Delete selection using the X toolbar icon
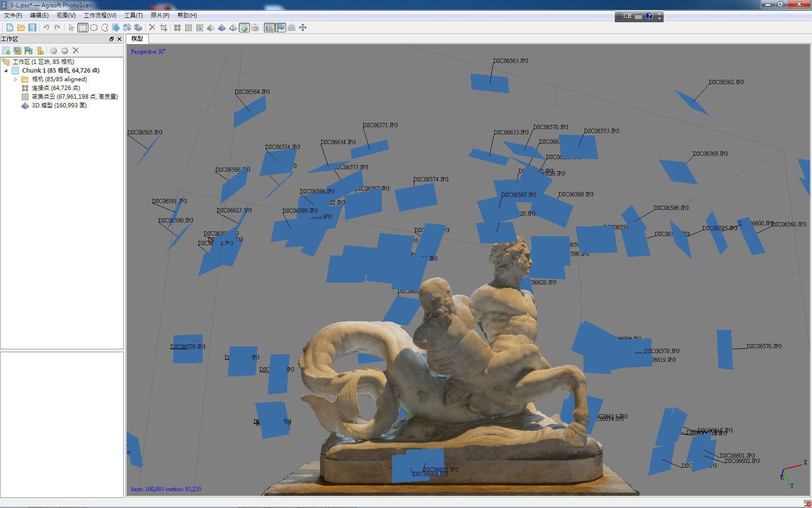The image size is (812, 508). [x=152, y=28]
